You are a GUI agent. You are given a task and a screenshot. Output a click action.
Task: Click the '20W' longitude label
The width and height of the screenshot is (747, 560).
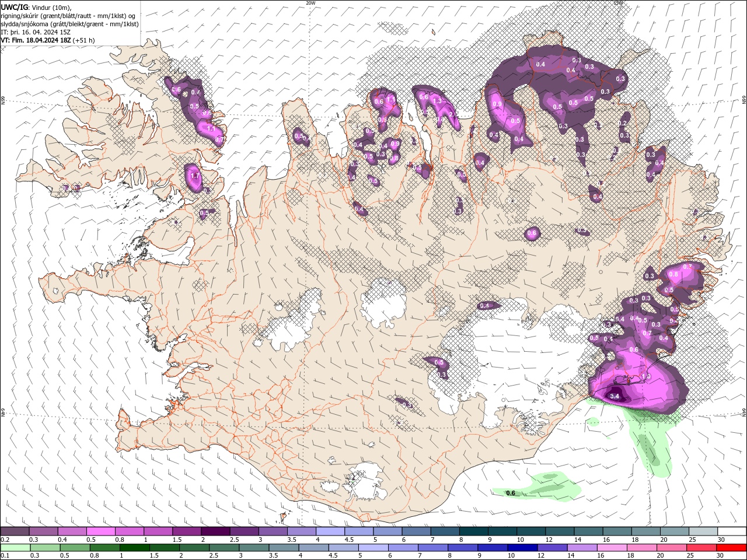(x=310, y=3)
